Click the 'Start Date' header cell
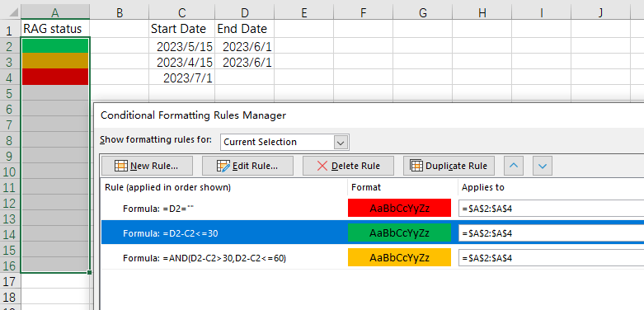The height and width of the screenshot is (310, 644). [182, 29]
